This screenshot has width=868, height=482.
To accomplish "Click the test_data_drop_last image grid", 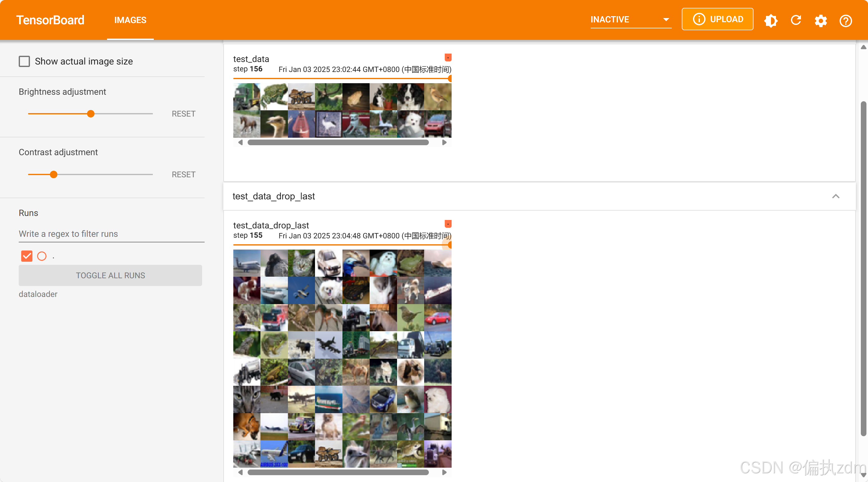I will click(x=342, y=359).
